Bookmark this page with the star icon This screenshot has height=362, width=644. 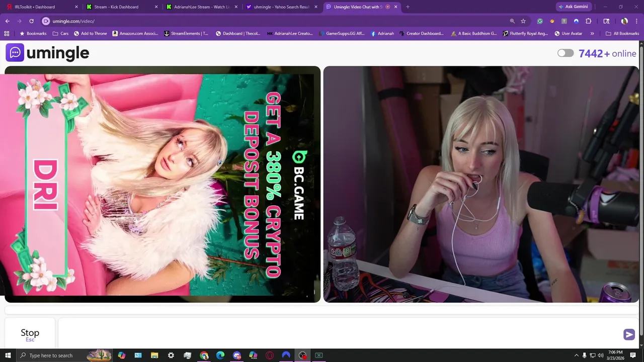523,21
